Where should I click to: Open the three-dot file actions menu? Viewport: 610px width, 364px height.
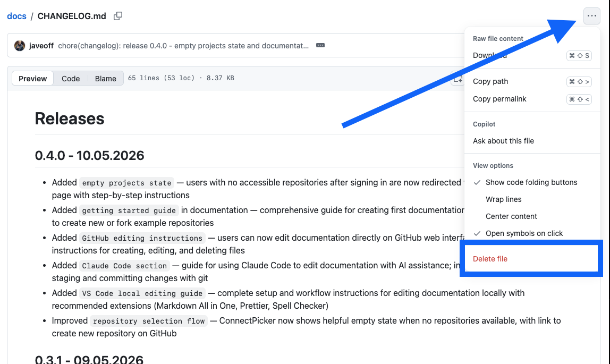click(x=592, y=16)
